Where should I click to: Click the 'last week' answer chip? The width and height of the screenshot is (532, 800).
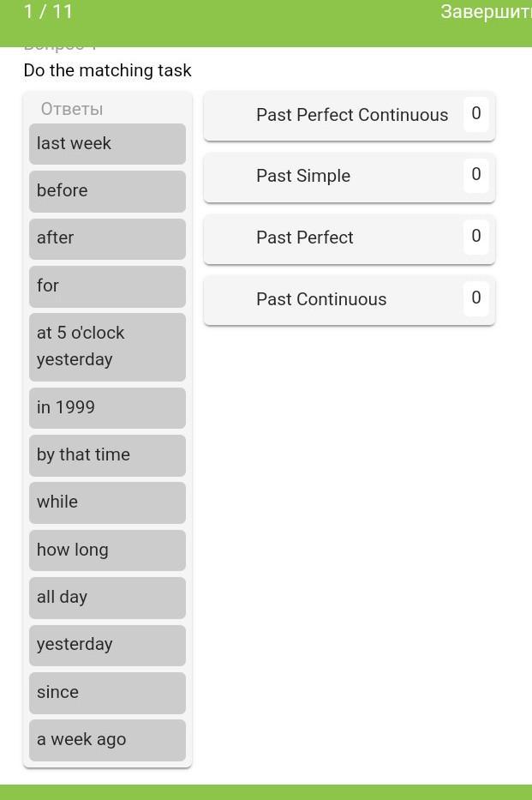point(107,143)
